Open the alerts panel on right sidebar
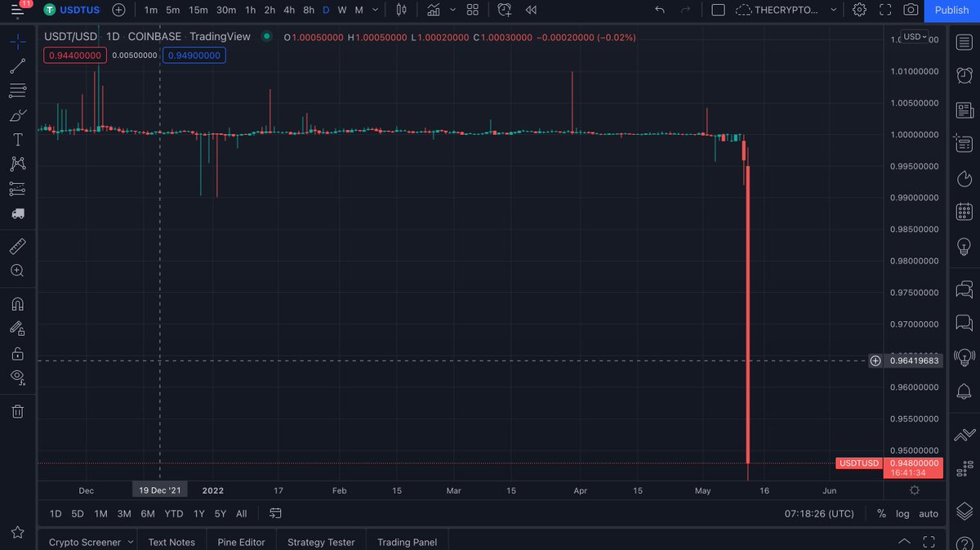980x550 pixels. (x=964, y=74)
